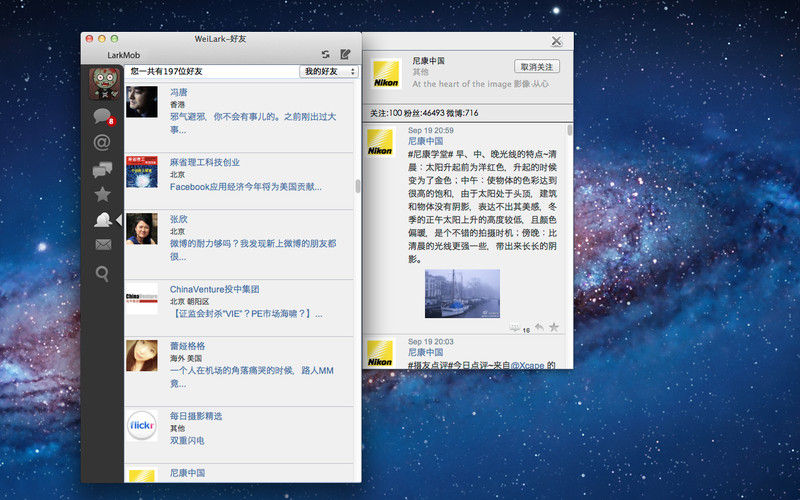Screen dimensions: 800x500
Task: Click Nikon avatar beside Sep 19 20:03 post
Action: pyautogui.click(x=380, y=353)
